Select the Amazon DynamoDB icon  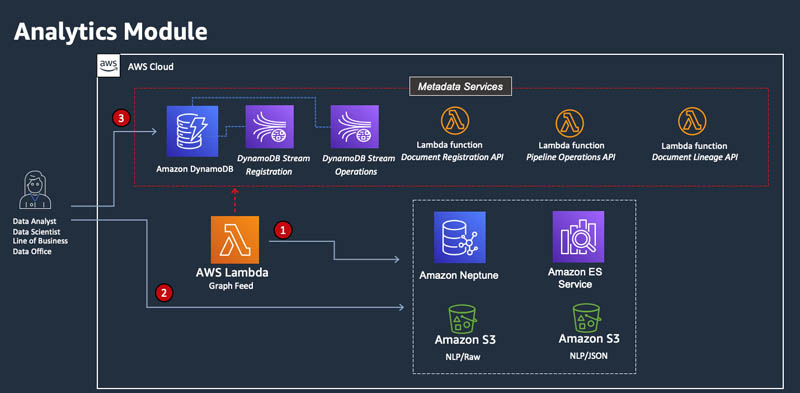[x=192, y=131]
